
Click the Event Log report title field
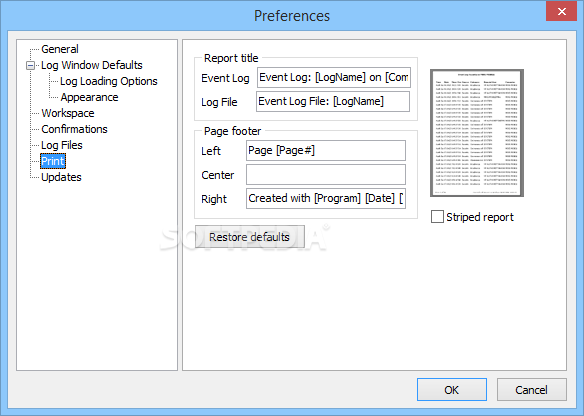pos(334,77)
